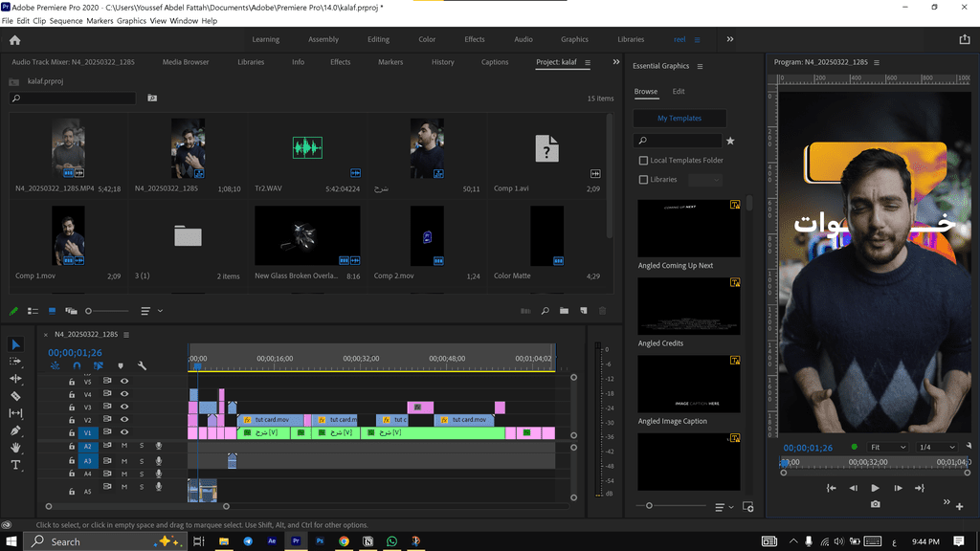Image resolution: width=980 pixels, height=551 pixels.
Task: Select the Ripple Edit tool
Action: 15,379
